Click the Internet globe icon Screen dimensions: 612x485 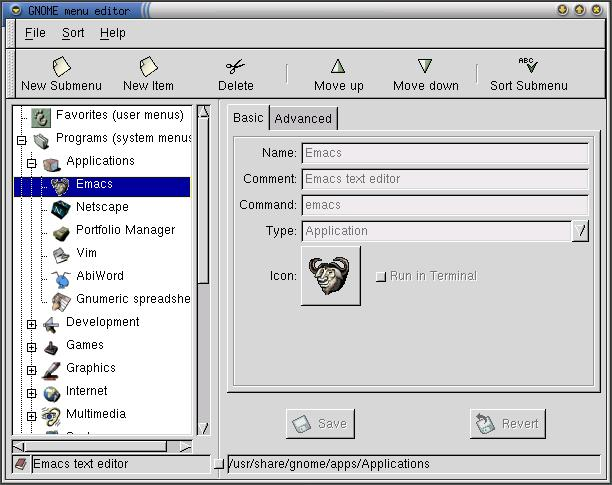click(52, 394)
